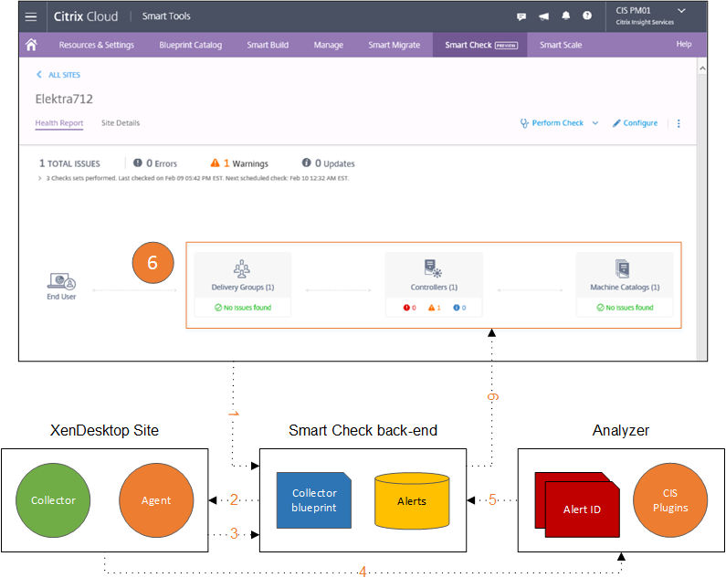Switch to Smart Scale tab
This screenshot has height=588, width=726.
[x=560, y=45]
